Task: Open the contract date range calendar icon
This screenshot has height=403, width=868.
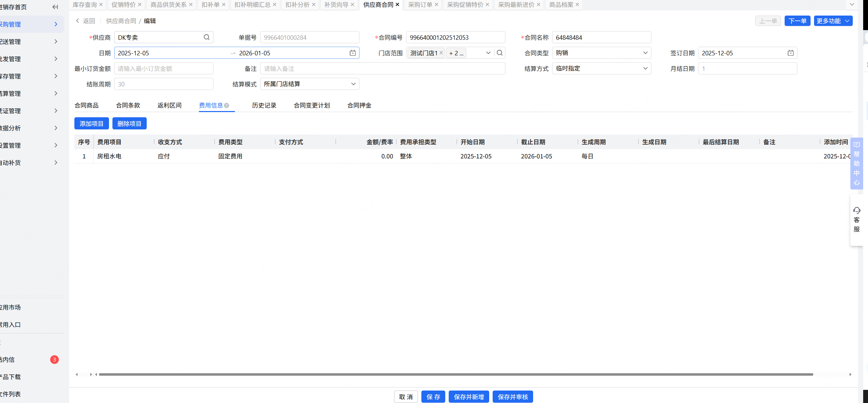Action: click(x=353, y=53)
